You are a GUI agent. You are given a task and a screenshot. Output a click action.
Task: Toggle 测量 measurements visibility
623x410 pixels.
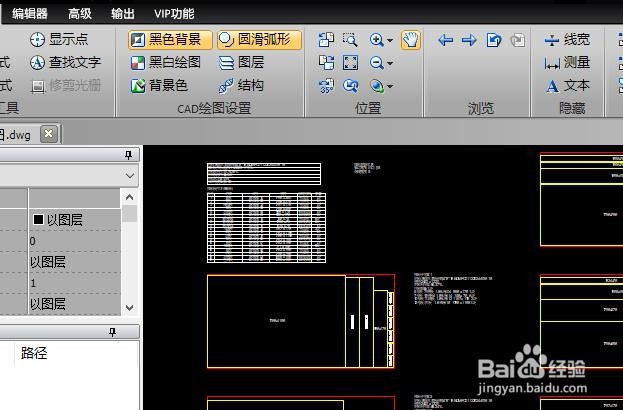[x=567, y=62]
